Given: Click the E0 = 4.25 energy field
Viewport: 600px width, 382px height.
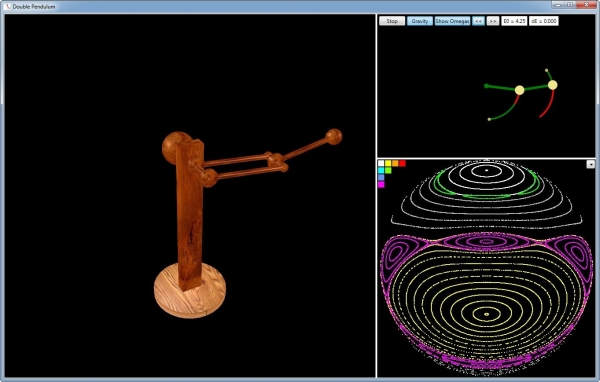Looking at the screenshot, I should click(x=514, y=21).
